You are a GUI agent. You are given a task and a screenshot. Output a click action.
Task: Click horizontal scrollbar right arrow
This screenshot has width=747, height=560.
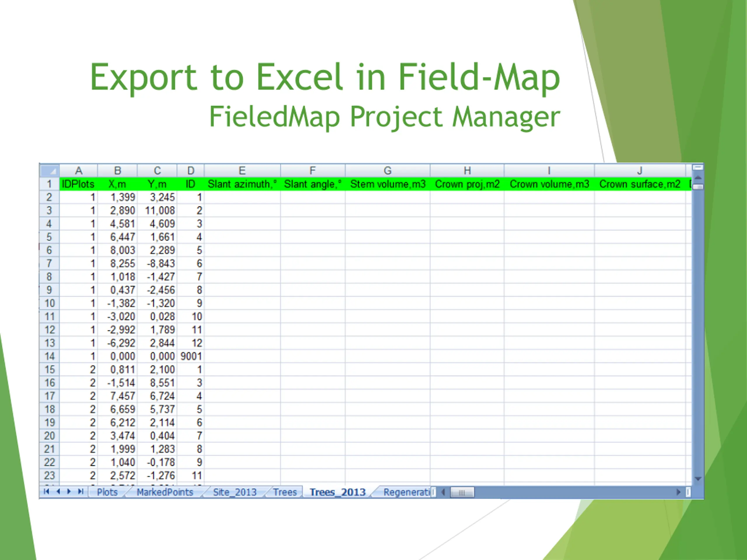pos(679,492)
